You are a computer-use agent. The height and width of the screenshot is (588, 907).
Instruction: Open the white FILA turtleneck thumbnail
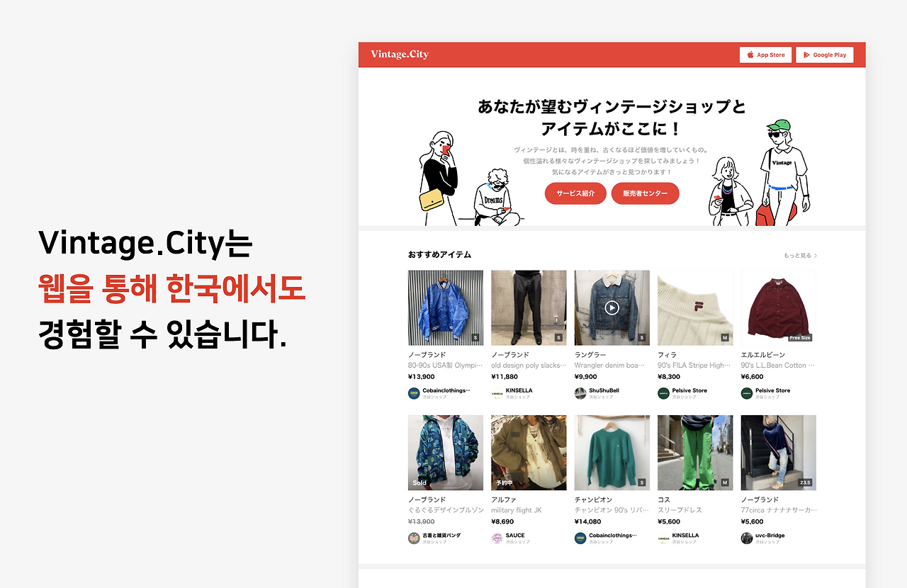695,307
